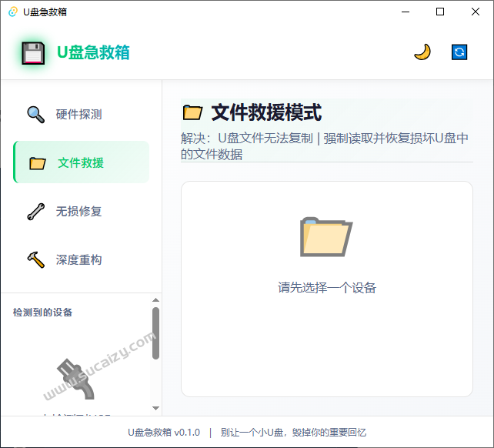Click the U盘急救箱 v0.1.0 footer text

click(x=164, y=433)
